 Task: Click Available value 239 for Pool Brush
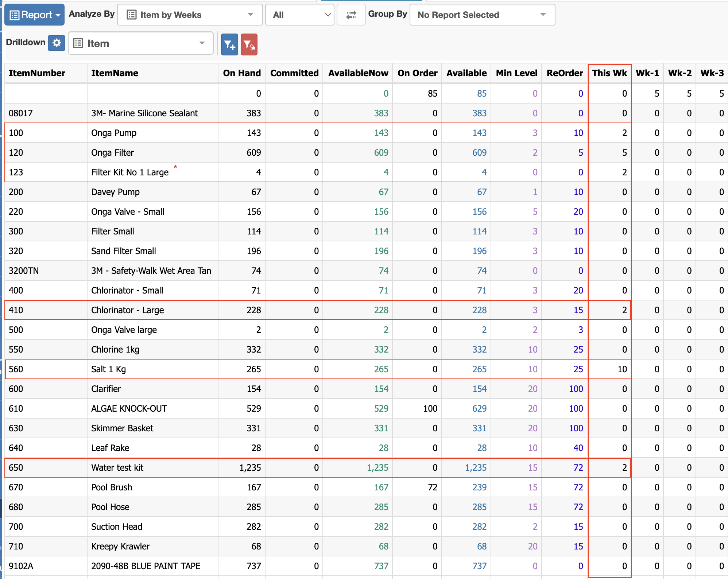[480, 487]
